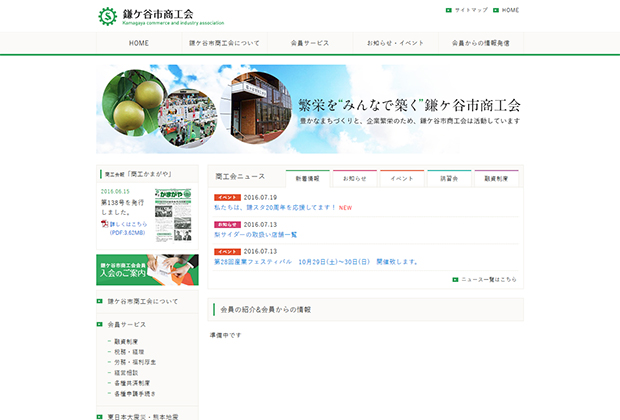This screenshot has height=420, width=620.
Task: Open the お知らせ・イベント navigation menu
Action: click(x=395, y=43)
